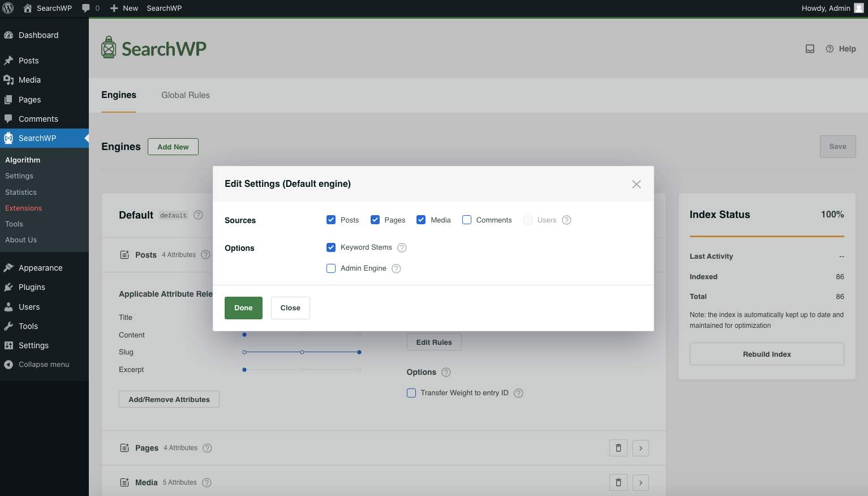Open Appearance in the sidebar
This screenshot has width=868, height=496.
44,268
